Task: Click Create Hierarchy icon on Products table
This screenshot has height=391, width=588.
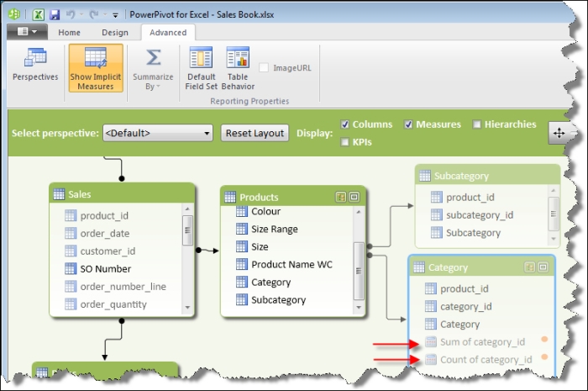Action: pos(340,197)
